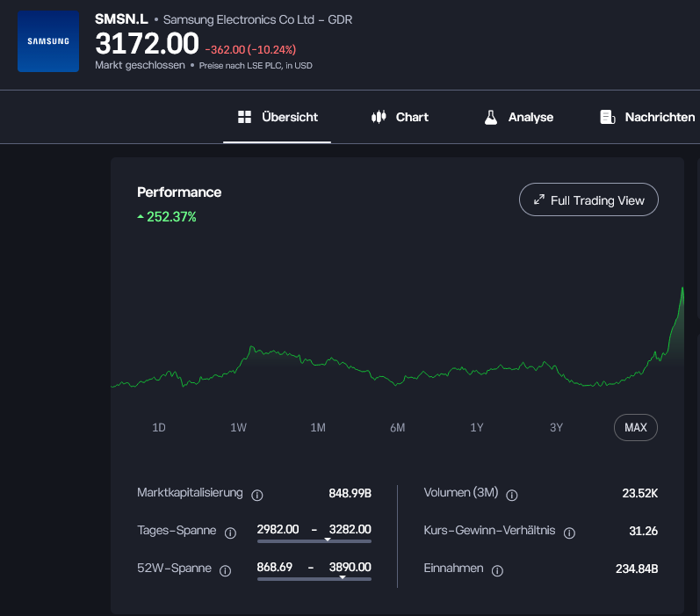Click the Samsung logo thumbnail
Screen dimensions: 700x616
click(48, 41)
